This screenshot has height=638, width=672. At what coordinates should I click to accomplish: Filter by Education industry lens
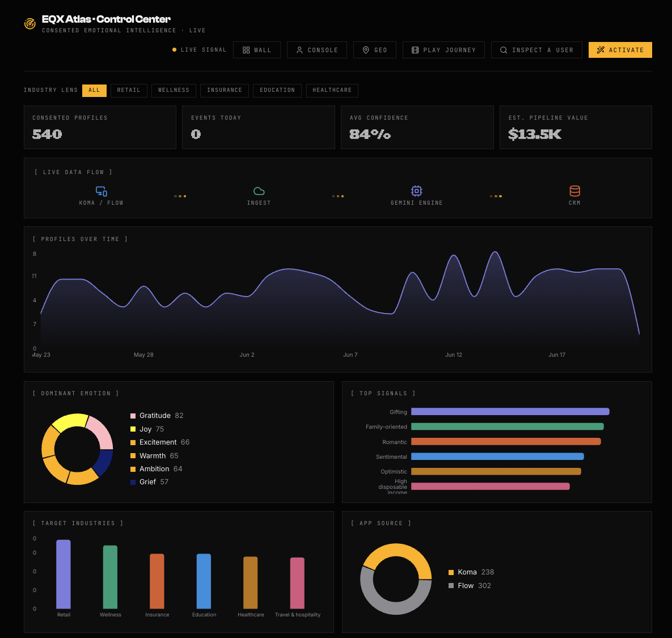[x=277, y=90]
